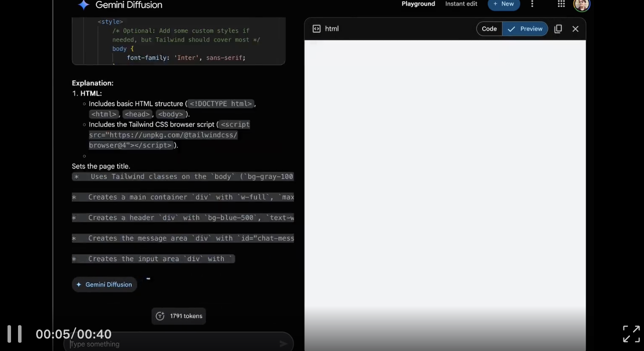The image size is (644, 351).
Task: Click the 'Creates the input area' line
Action: click(153, 259)
